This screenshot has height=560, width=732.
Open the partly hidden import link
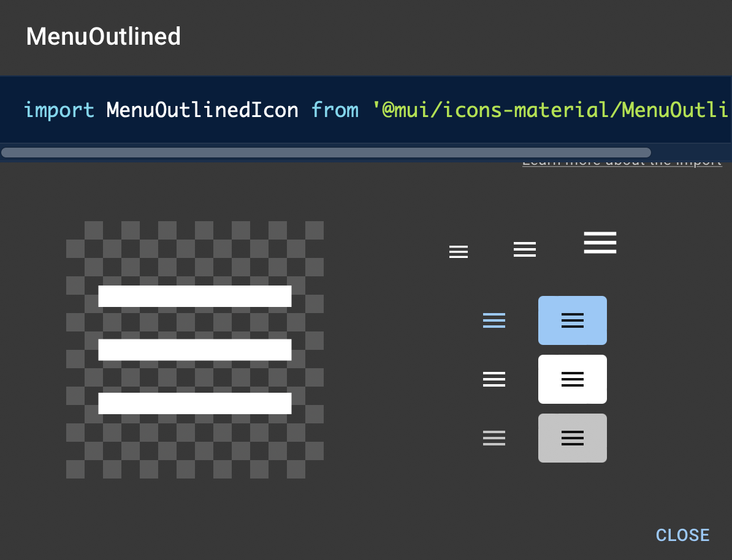click(x=622, y=164)
